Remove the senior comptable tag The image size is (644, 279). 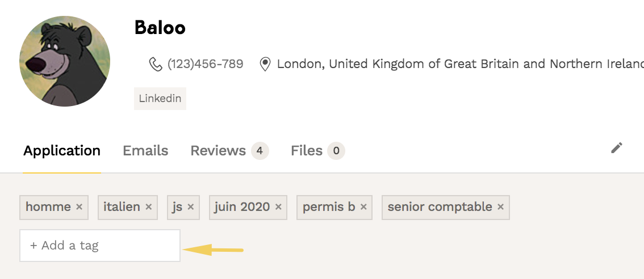tap(500, 207)
